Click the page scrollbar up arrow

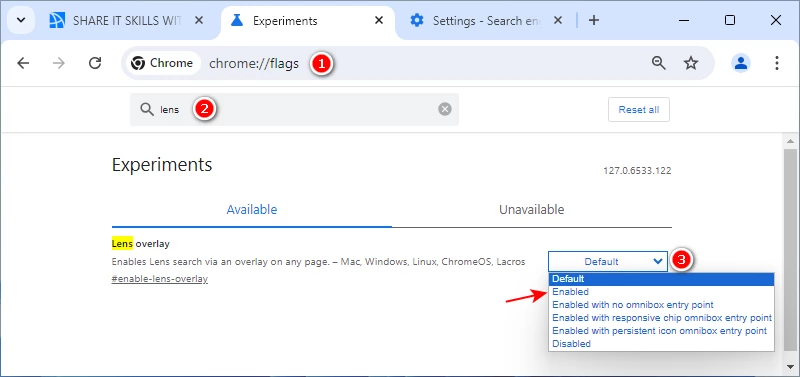791,141
